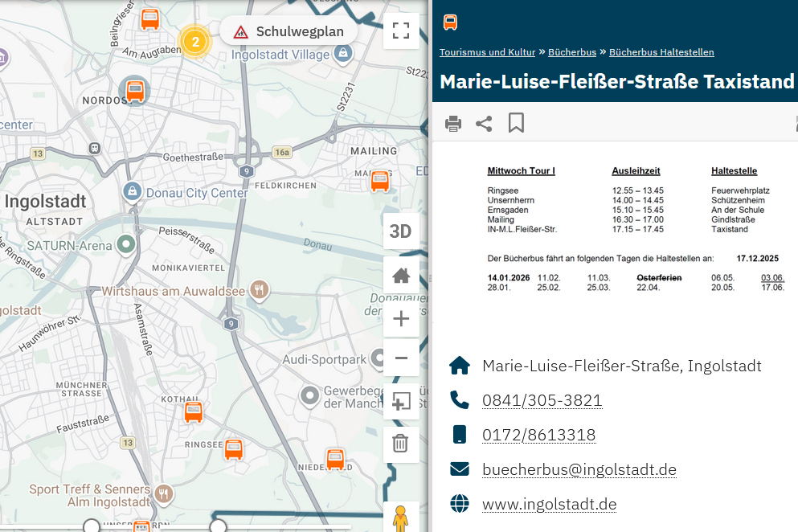Open Tourismus und Kultur breadcrumb
Screen dimensions: 798x532
[487, 52]
